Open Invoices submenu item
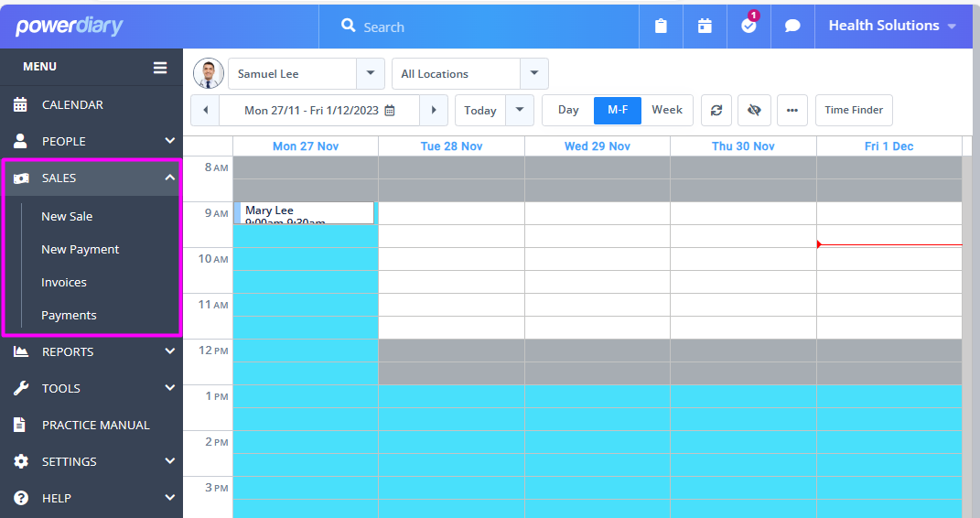980x518 pixels. [64, 283]
